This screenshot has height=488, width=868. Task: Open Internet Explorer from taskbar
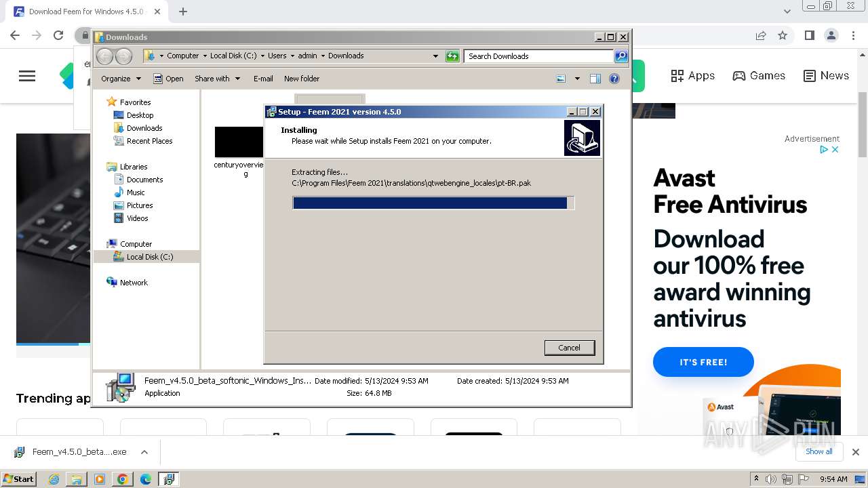(54, 479)
